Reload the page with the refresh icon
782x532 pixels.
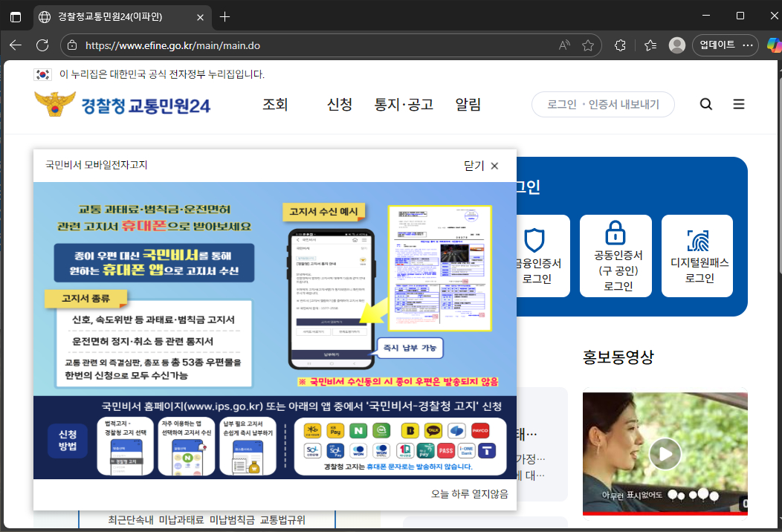pos(42,45)
